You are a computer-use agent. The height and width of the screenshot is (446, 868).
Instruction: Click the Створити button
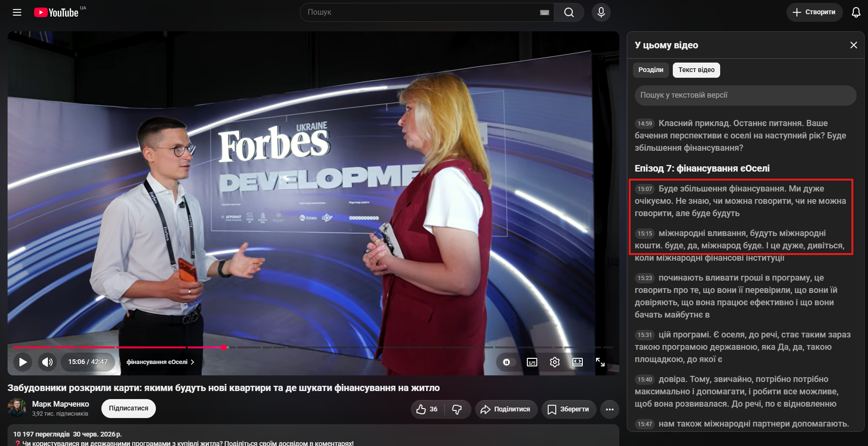[x=814, y=12]
